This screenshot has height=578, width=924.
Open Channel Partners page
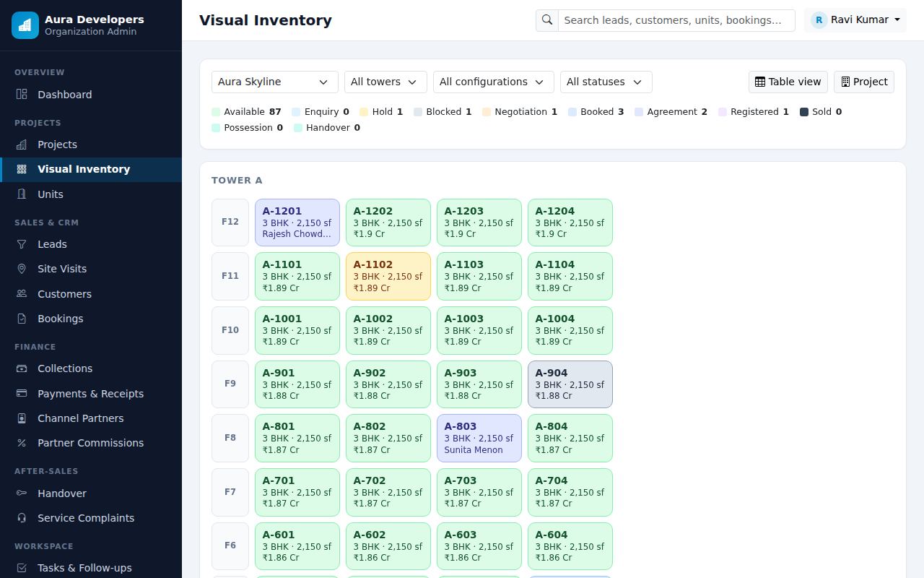91,418
